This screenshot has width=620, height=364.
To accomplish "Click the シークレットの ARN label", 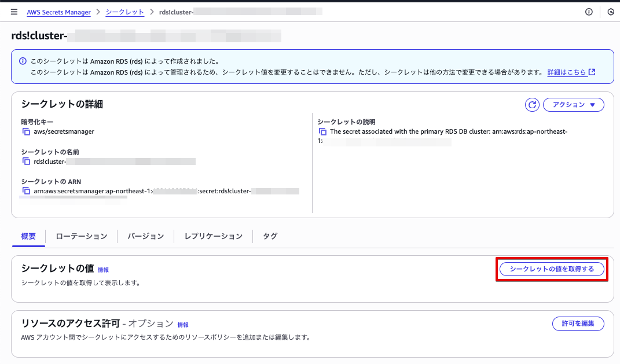I will pos(51,182).
